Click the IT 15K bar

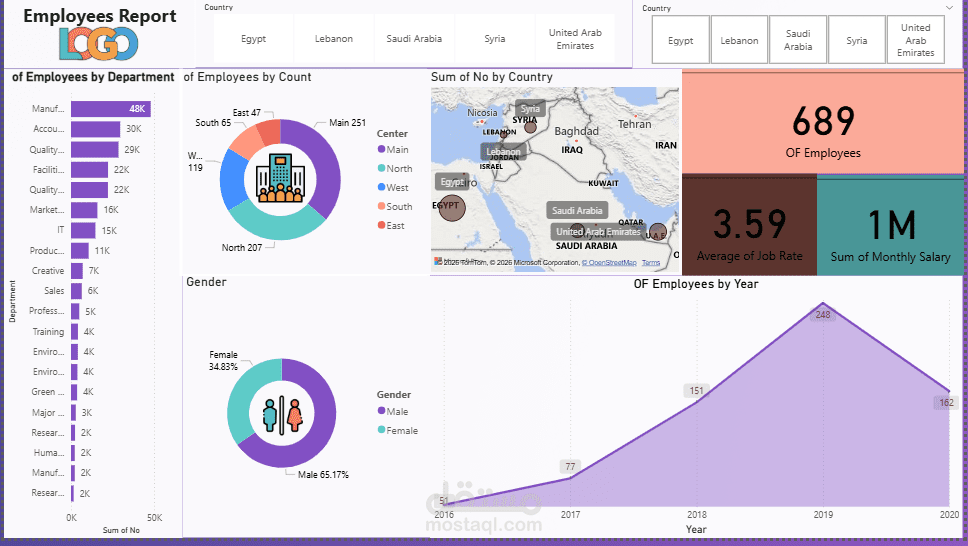pyautogui.click(x=83, y=230)
